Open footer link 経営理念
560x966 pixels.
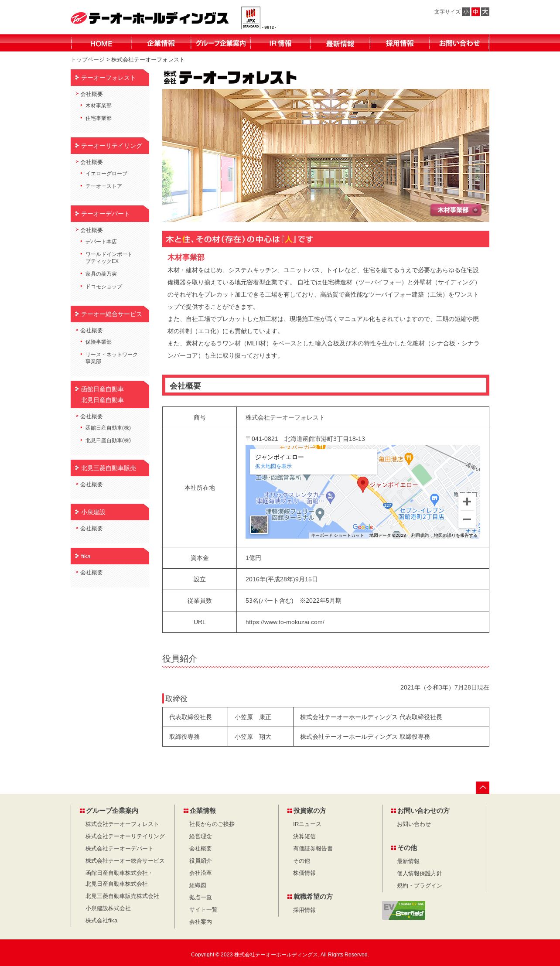pyautogui.click(x=201, y=836)
